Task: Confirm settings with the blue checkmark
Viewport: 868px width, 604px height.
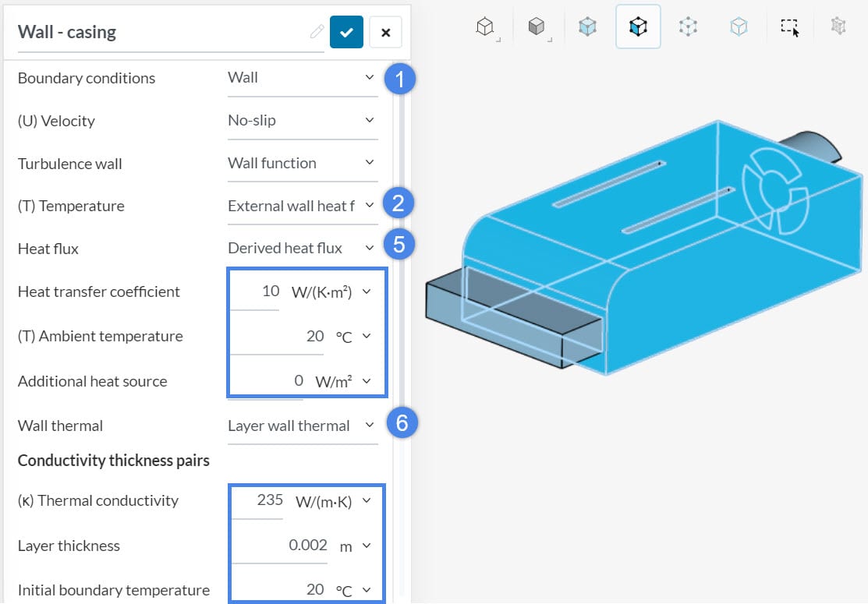Action: pos(346,32)
